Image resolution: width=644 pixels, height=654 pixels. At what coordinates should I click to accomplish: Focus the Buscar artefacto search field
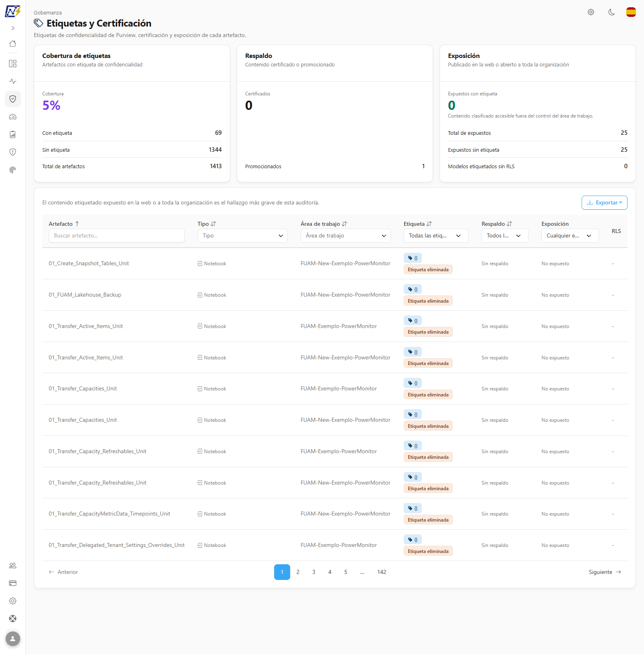tap(117, 236)
